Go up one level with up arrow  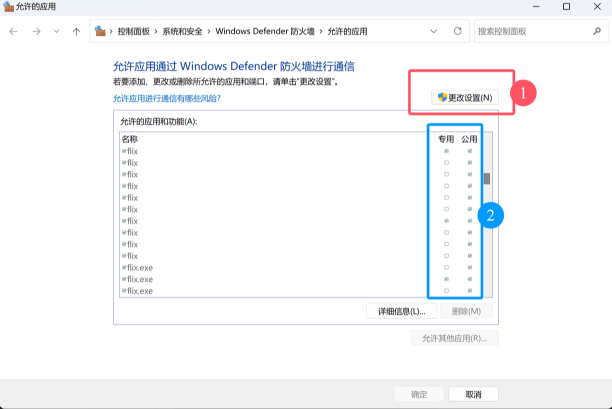77,31
